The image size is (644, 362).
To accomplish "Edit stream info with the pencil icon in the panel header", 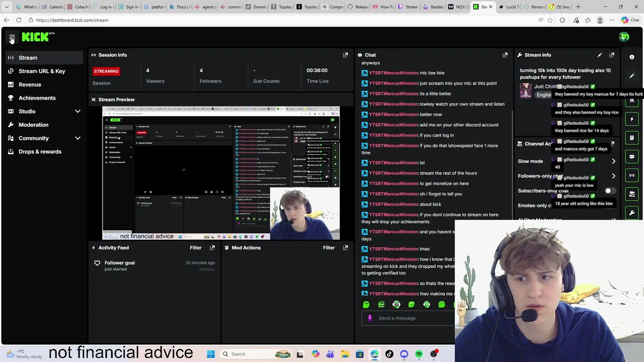I will [x=599, y=55].
